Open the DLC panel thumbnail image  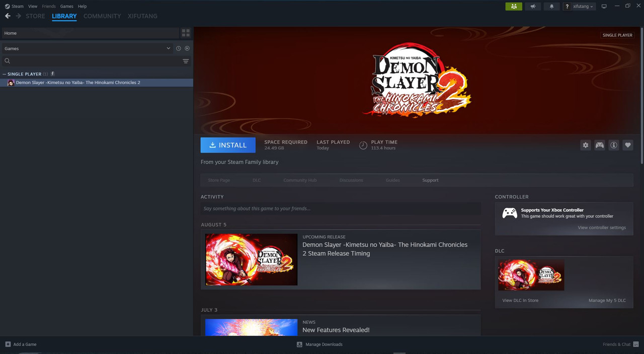[x=531, y=275]
